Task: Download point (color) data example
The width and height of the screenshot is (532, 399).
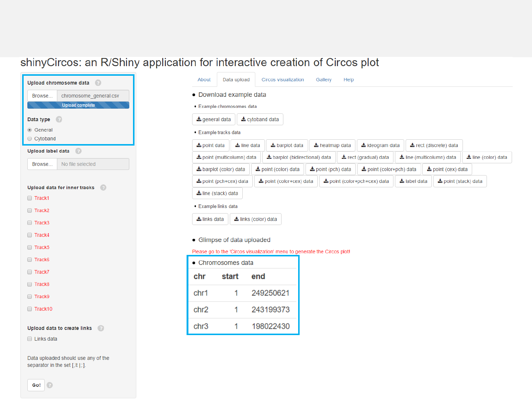Action: tap(278, 169)
